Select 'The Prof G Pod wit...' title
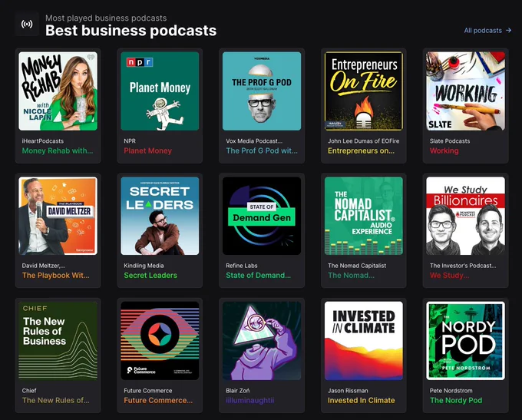 (262, 150)
